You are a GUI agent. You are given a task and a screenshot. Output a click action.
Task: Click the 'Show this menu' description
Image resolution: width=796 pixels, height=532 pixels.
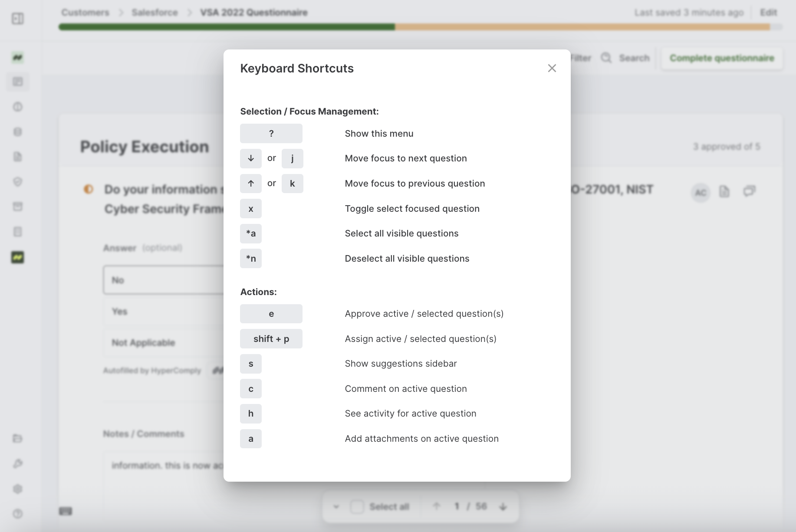point(379,134)
